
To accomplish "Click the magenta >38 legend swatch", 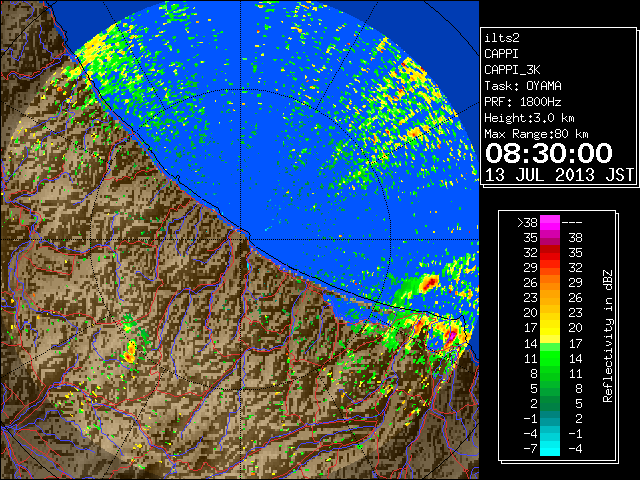I will (x=550, y=222).
